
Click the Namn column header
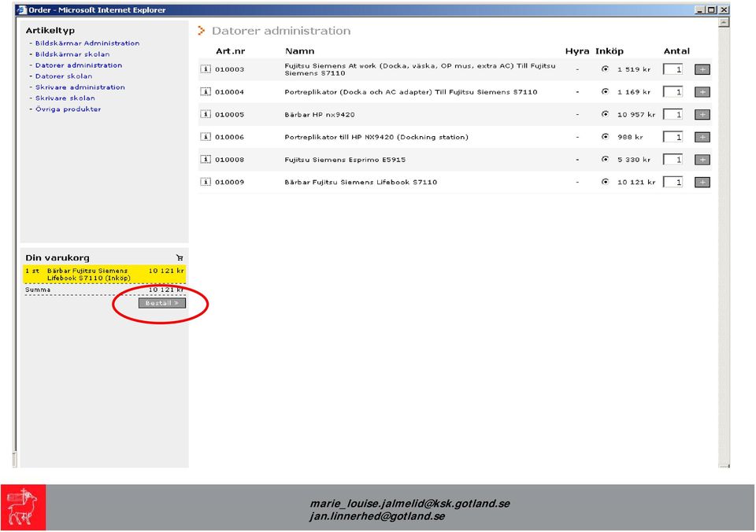[299, 51]
